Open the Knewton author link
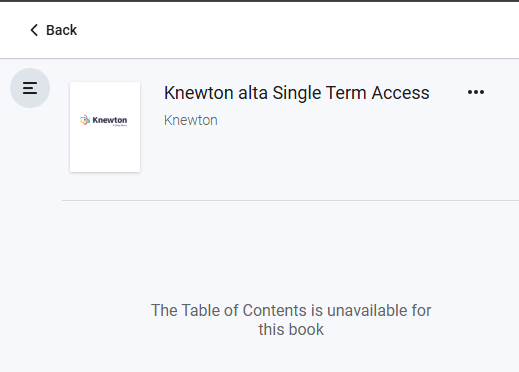Screen dimensions: 519x372 [191, 120]
